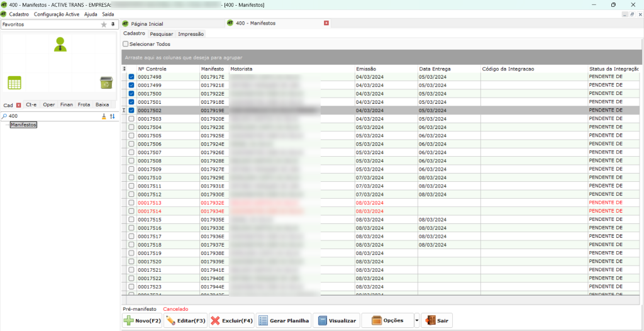Viewport: 644px width, 331px height.
Task: Click the blue sort arrows icon
Action: click(x=113, y=116)
